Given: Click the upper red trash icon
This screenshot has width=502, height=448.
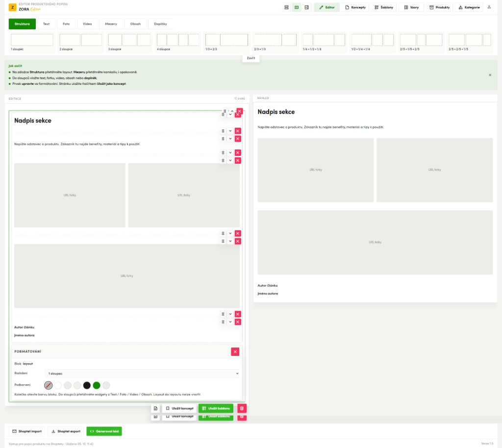Looking at the screenshot, I should pyautogui.click(x=242, y=408).
